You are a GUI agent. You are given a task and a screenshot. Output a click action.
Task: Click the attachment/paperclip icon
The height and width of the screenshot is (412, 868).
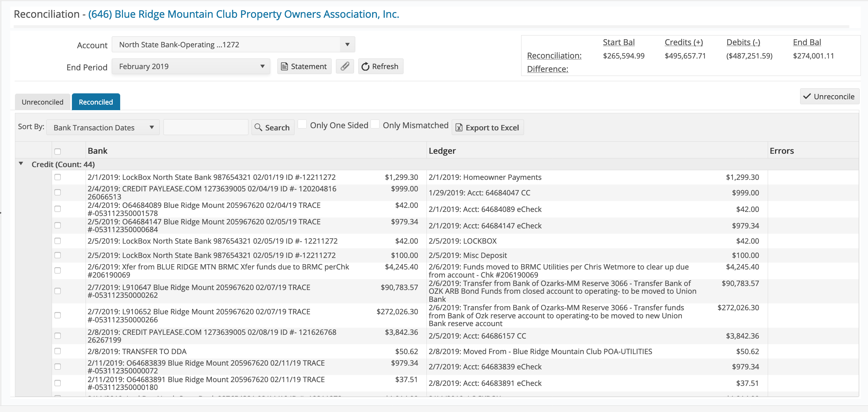pos(345,66)
